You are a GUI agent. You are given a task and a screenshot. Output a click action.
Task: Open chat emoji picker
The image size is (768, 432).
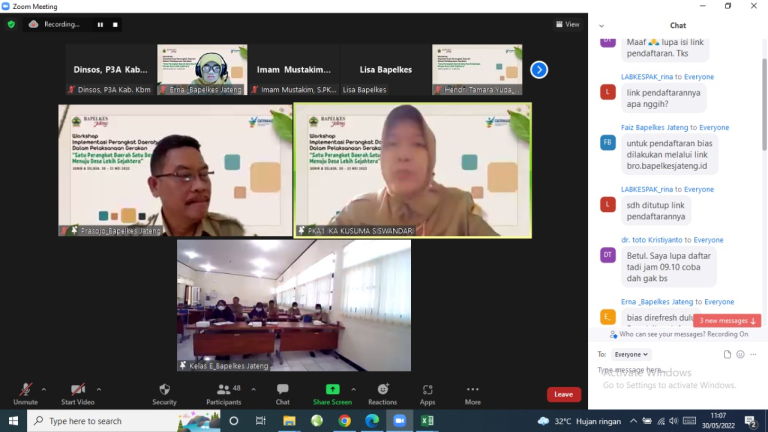coord(740,354)
